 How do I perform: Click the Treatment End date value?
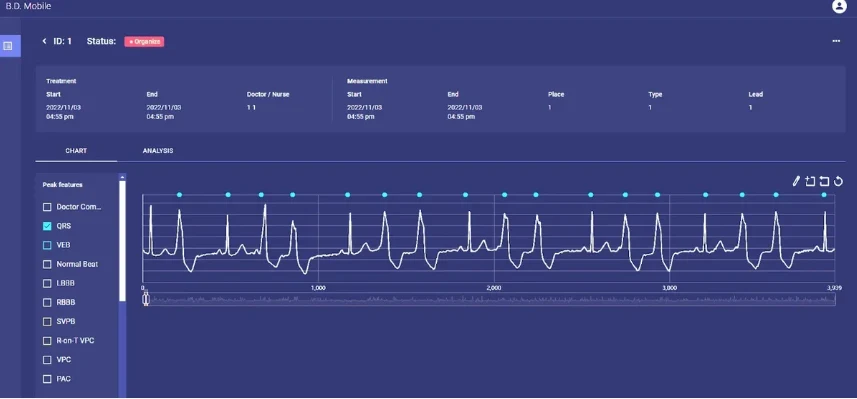coord(164,112)
